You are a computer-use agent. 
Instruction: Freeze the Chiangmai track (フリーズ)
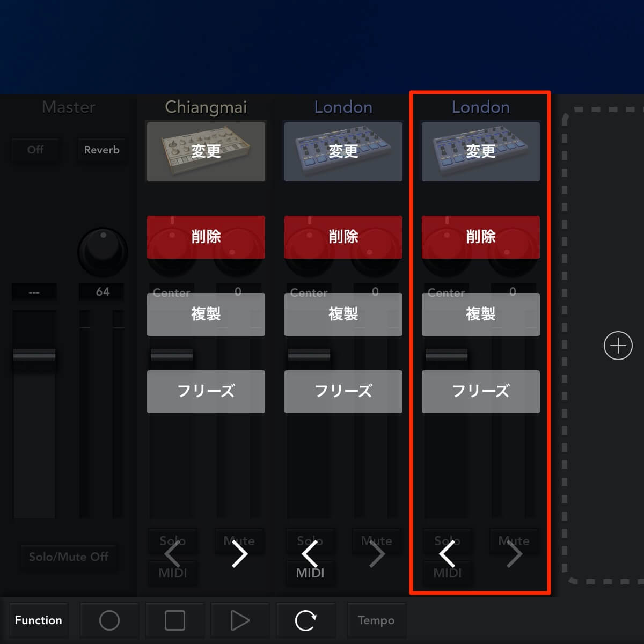tap(206, 392)
